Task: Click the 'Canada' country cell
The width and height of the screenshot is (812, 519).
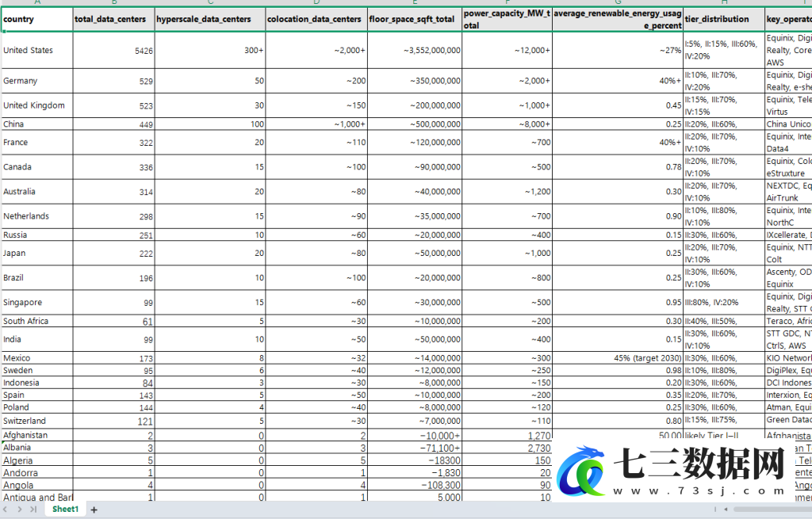Action: click(x=37, y=167)
